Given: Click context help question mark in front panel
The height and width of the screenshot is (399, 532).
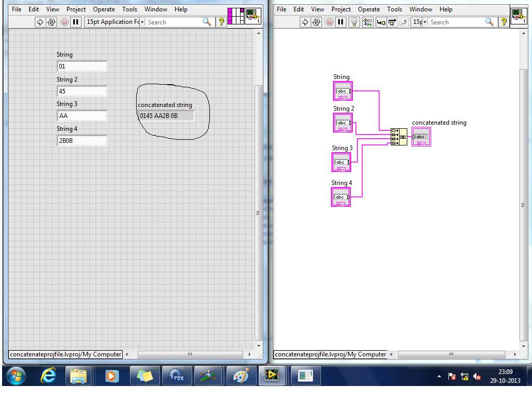Looking at the screenshot, I should pyautogui.click(x=221, y=22).
